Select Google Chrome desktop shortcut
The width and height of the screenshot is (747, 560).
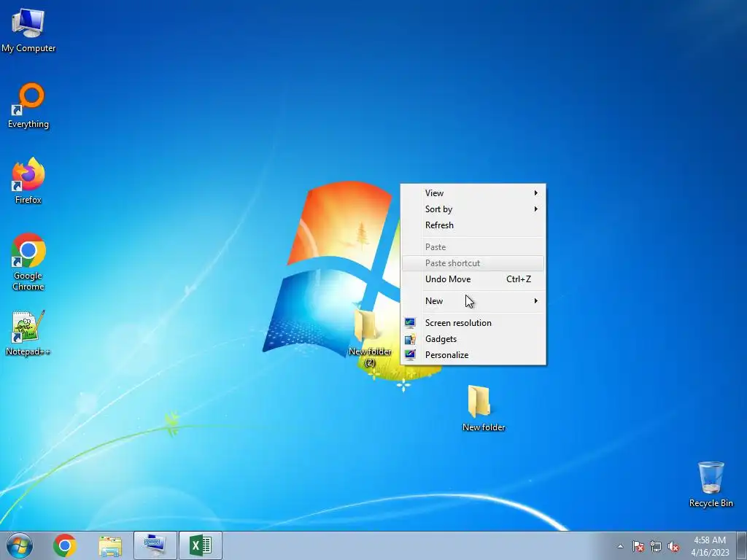coord(28,262)
